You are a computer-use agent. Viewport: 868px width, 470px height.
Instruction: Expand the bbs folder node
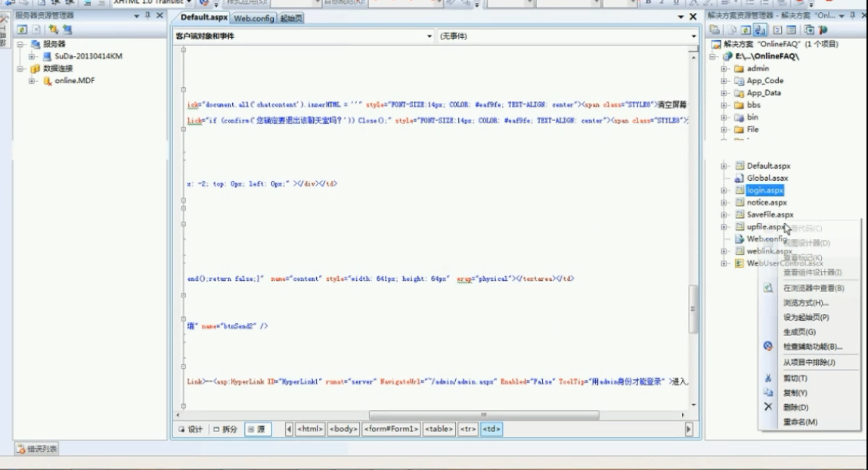[x=724, y=105]
